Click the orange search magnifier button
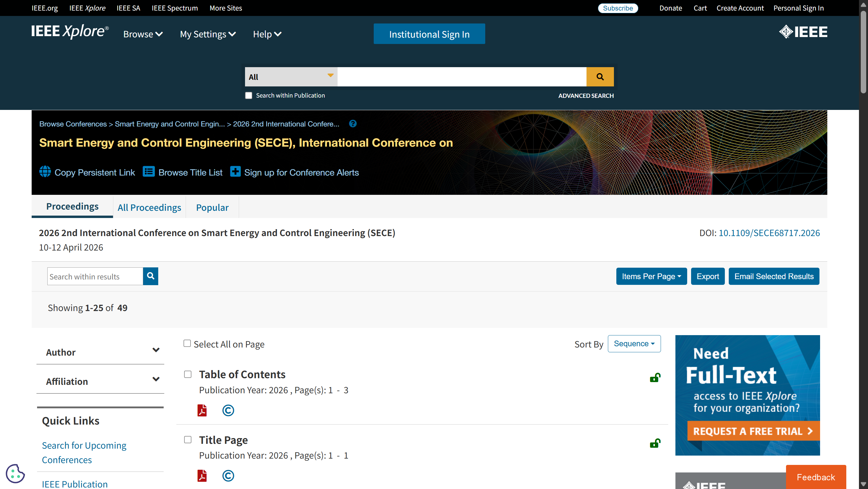This screenshot has height=489, width=868. click(600, 77)
